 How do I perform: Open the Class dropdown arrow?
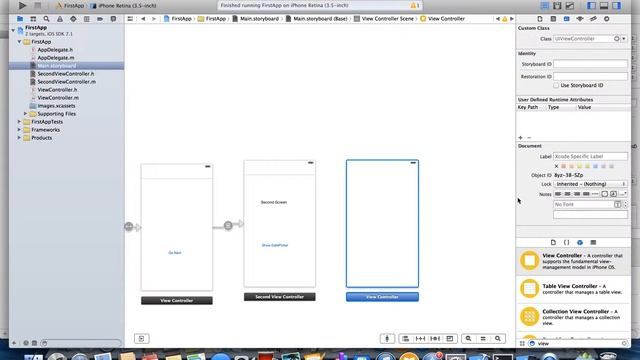tap(624, 39)
